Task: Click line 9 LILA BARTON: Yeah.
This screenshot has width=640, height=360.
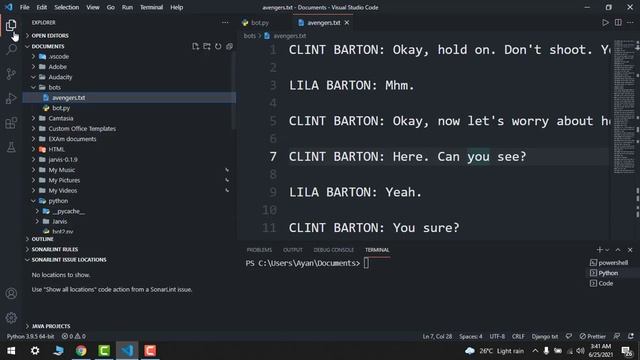Action: 355,192
